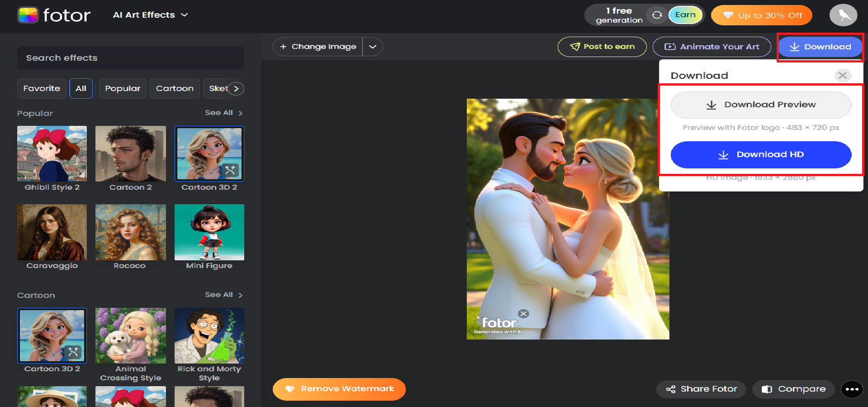Screen dimensions: 868x407
Task: Select the Favorite filter tab
Action: [42, 88]
